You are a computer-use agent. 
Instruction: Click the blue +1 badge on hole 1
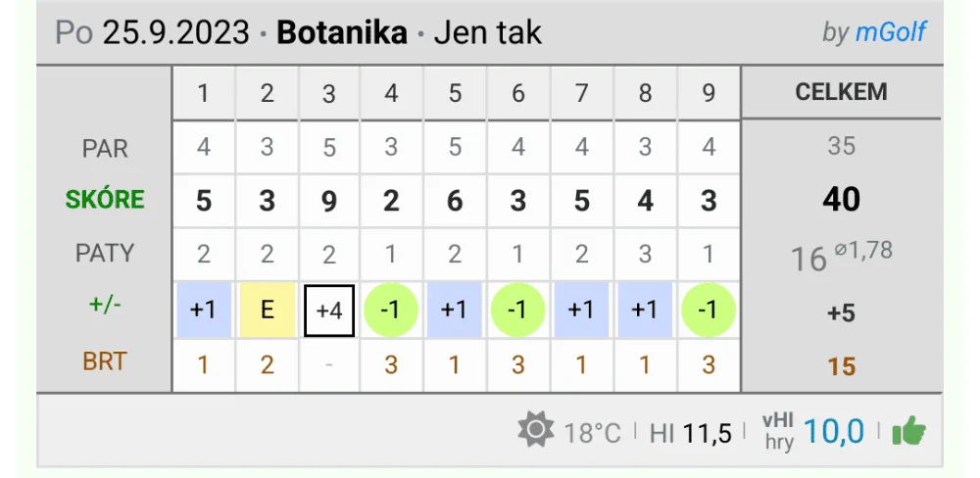pos(204,310)
